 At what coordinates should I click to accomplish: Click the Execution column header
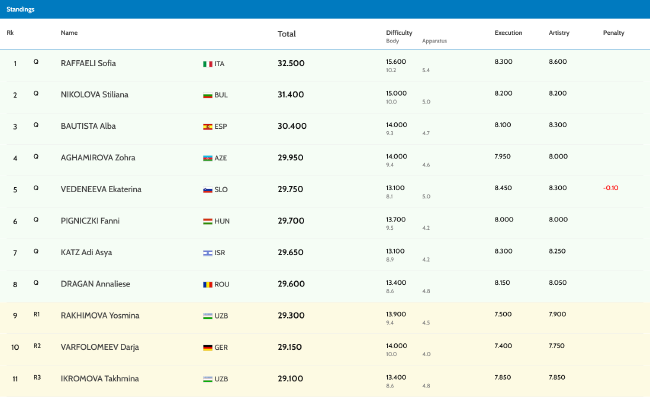(508, 33)
